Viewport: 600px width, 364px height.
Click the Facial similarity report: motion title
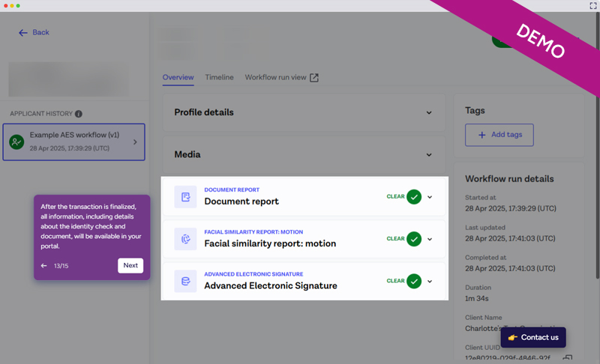270,243
